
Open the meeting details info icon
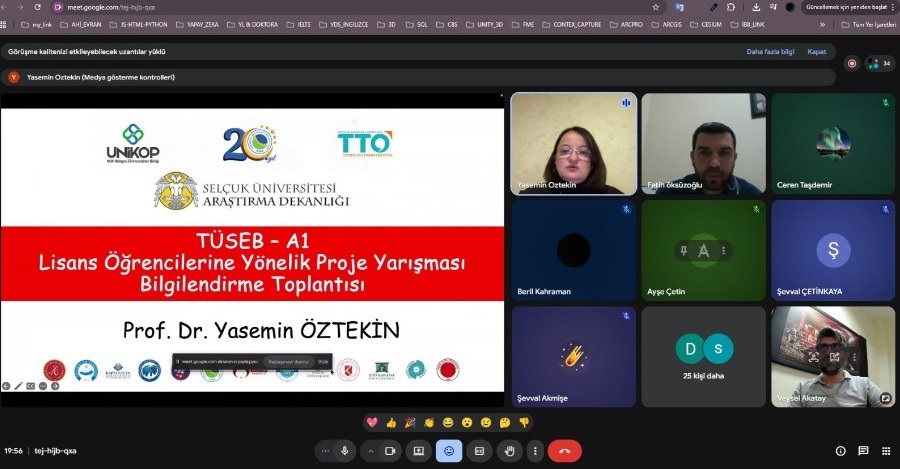point(840,451)
